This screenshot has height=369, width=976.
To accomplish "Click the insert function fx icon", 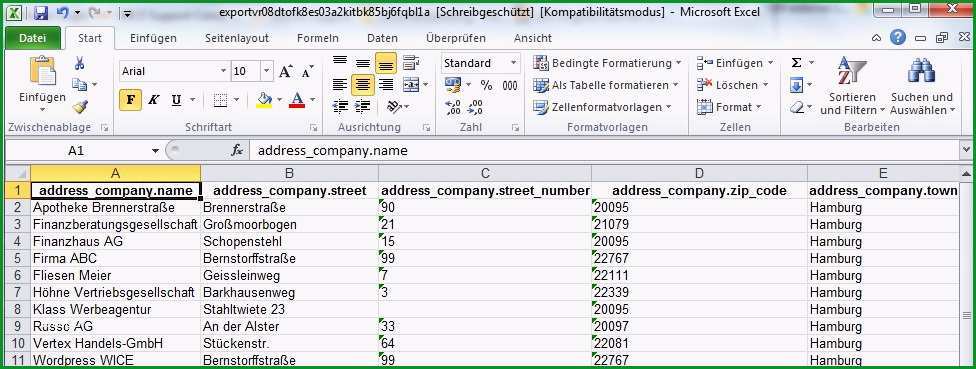I will click(x=237, y=151).
